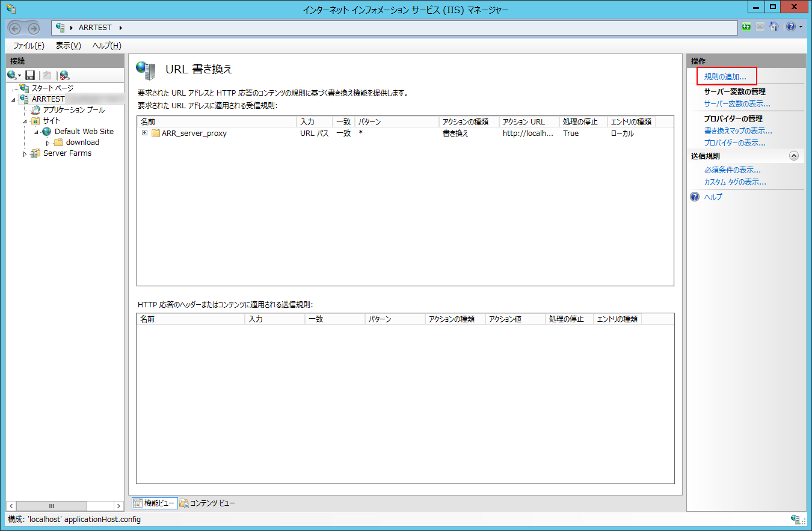The height and width of the screenshot is (531, 812).
Task: Sort inbound rules by アクションの種類 column
Action: 469,122
